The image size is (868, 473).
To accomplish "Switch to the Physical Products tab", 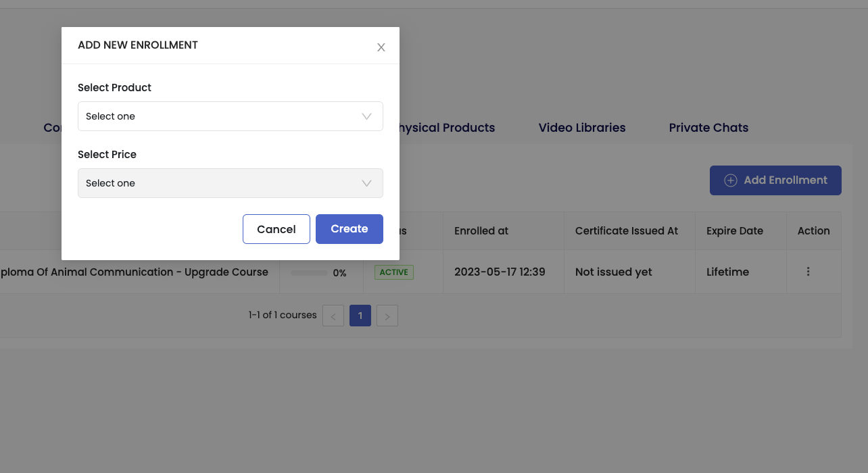I will [448, 128].
